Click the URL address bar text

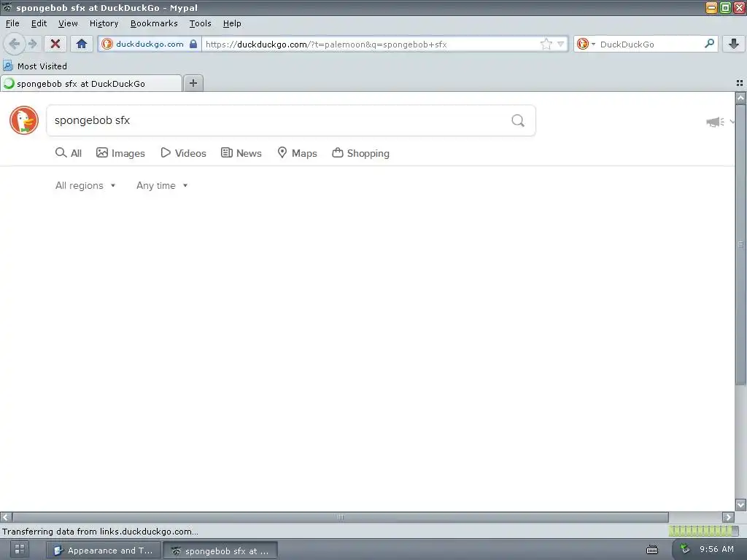pos(326,44)
